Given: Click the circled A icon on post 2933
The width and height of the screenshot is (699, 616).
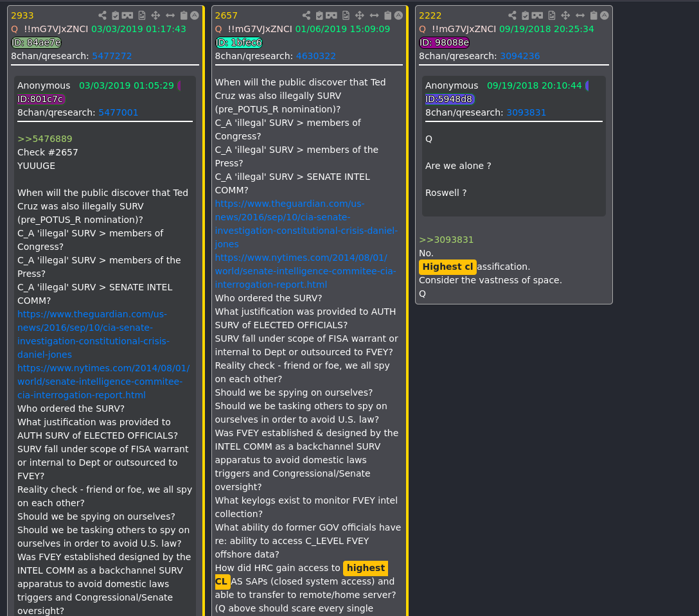Looking at the screenshot, I should pyautogui.click(x=195, y=15).
